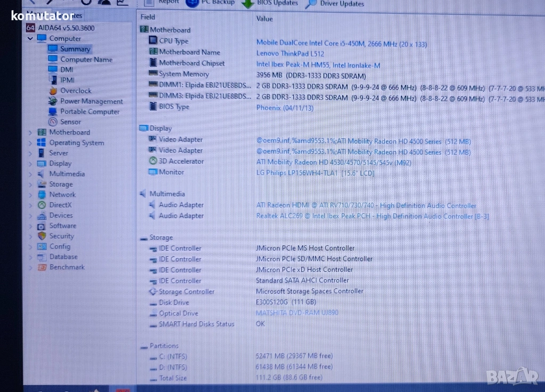
Task: Open the DMI page
Action: coord(67,70)
